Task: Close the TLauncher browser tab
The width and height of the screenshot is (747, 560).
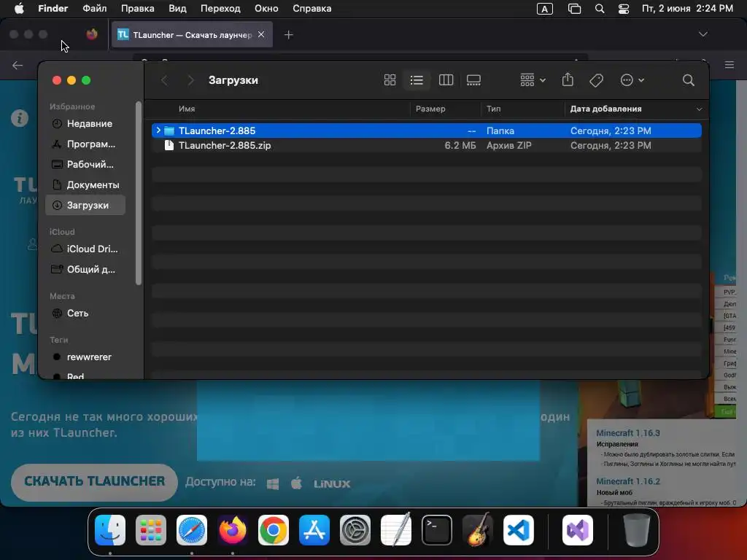Action: [x=261, y=34]
